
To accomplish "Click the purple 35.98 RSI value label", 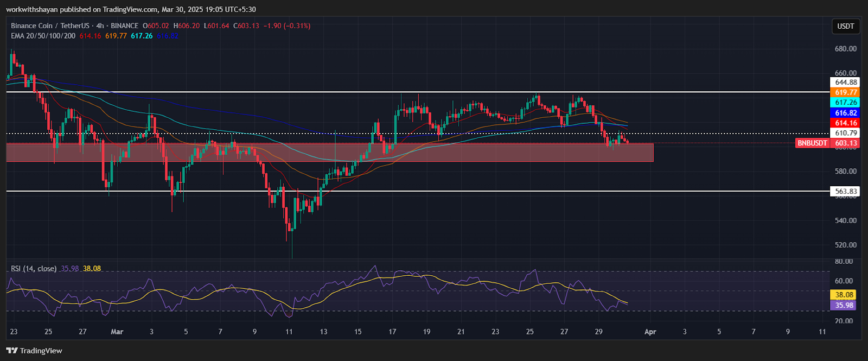I will (x=844, y=305).
